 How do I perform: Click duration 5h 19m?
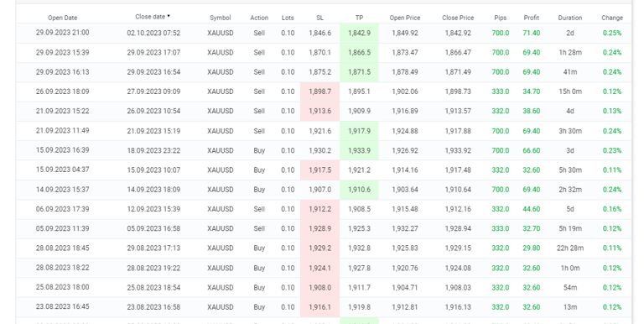pyautogui.click(x=570, y=228)
